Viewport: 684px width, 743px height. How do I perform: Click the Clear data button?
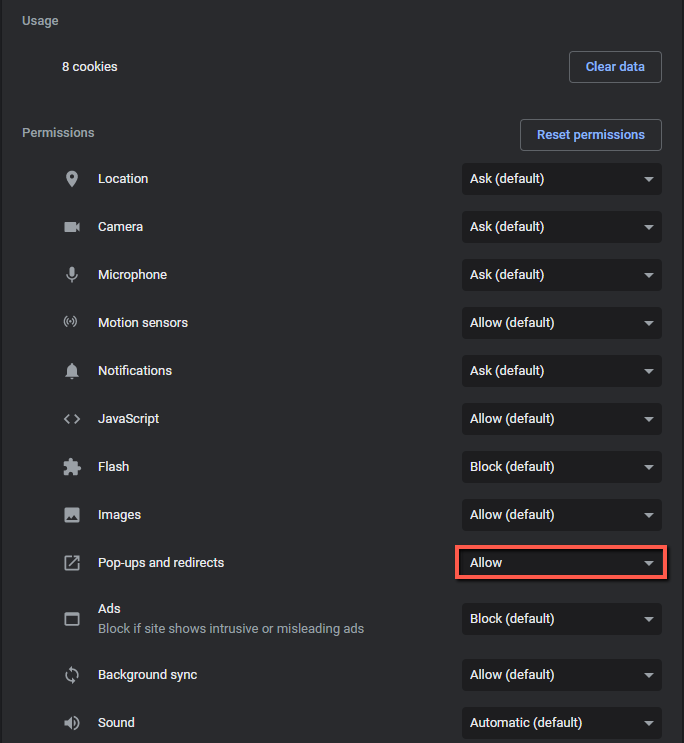(x=615, y=67)
